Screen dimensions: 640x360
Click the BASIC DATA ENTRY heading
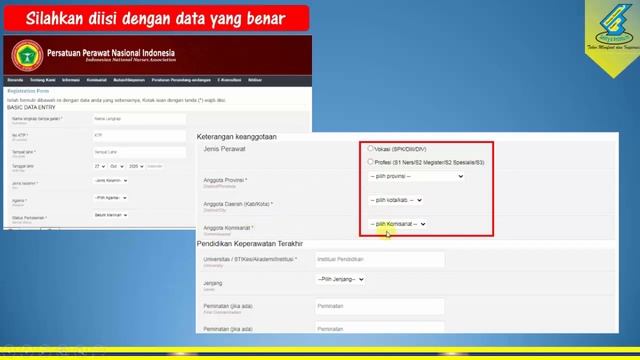pos(31,107)
